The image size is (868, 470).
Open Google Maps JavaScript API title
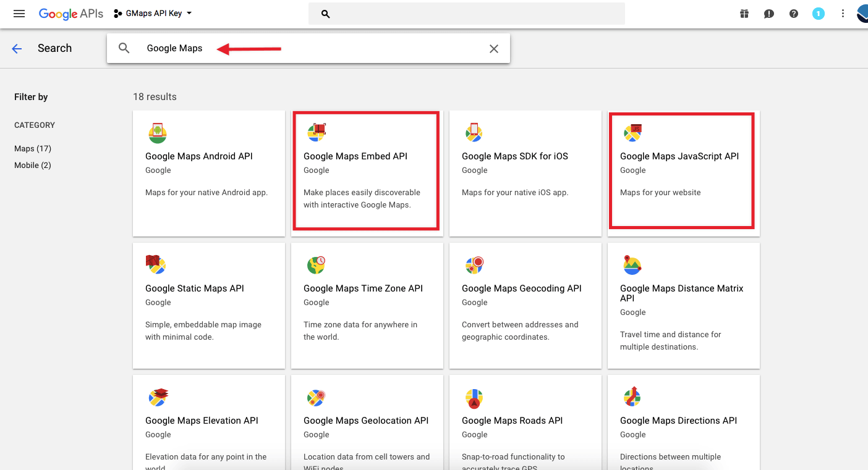click(x=679, y=156)
